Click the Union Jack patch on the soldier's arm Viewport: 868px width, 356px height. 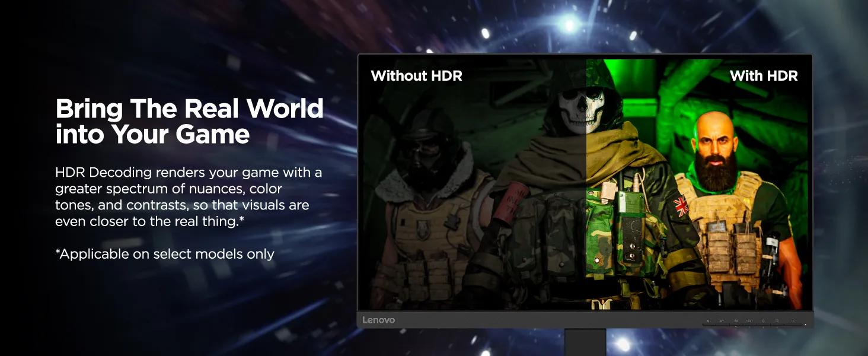click(x=680, y=205)
